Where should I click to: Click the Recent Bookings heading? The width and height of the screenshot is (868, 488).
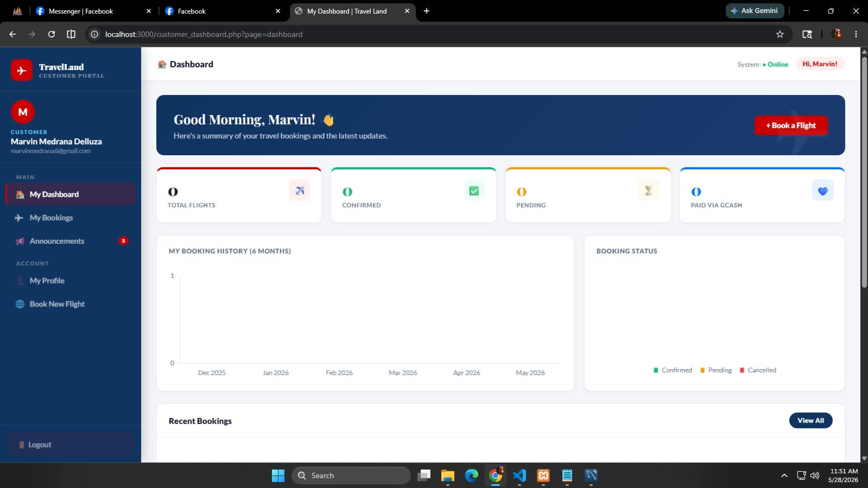click(200, 421)
